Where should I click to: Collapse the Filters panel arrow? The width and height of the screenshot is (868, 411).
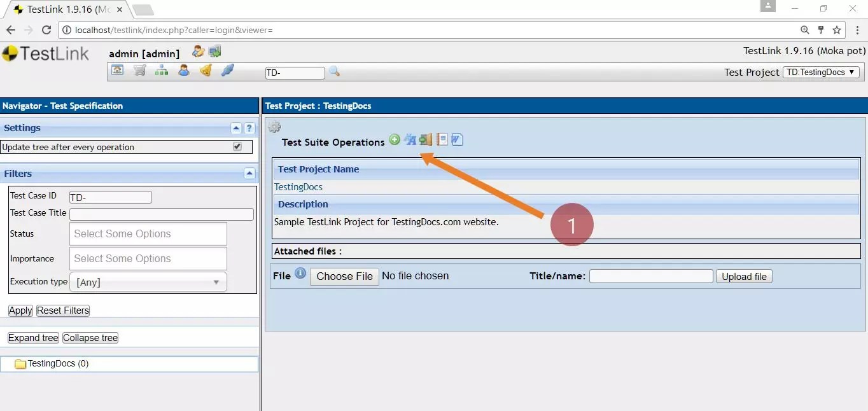249,174
